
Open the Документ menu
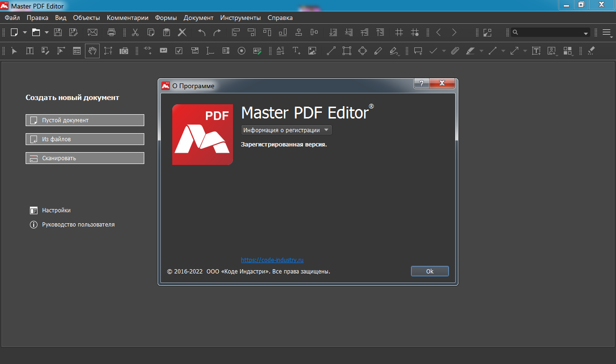[x=199, y=18]
